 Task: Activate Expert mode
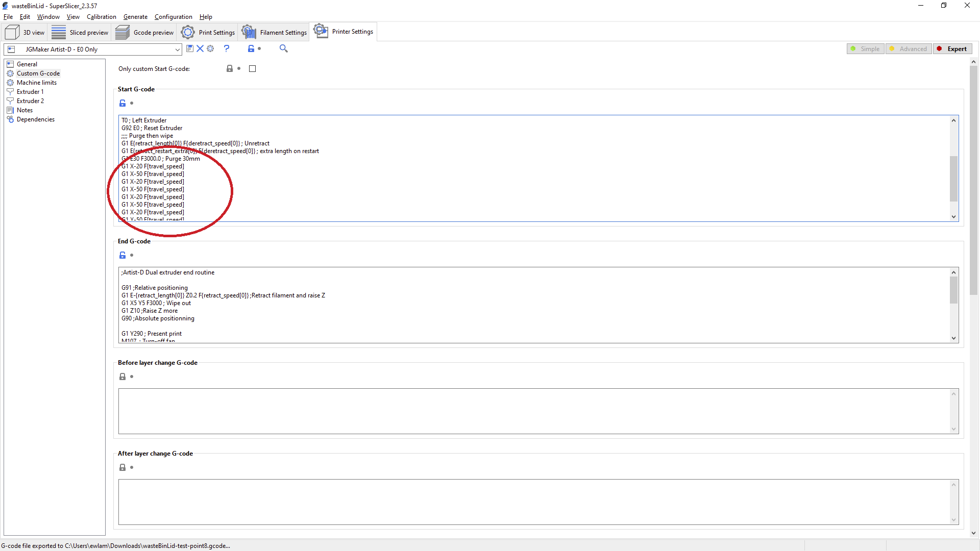tap(952, 48)
